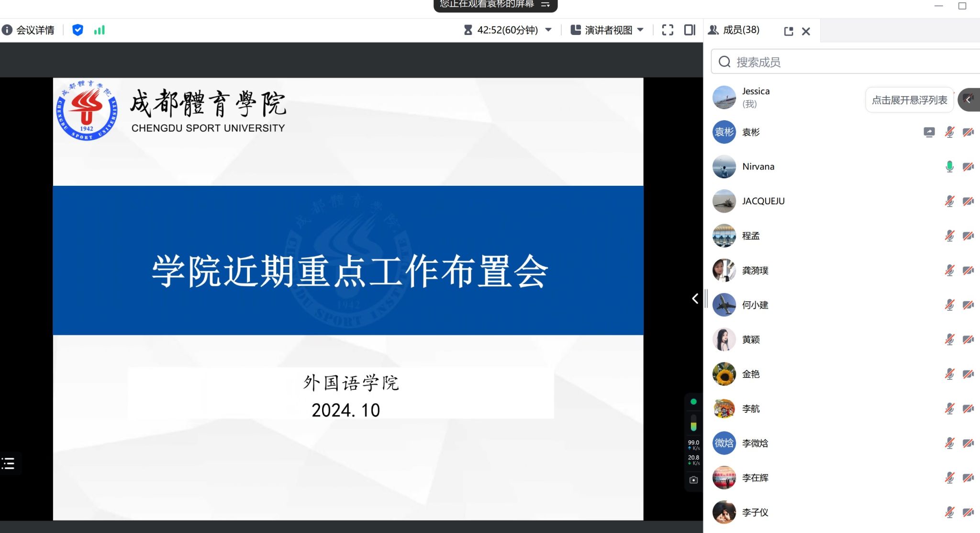Image resolution: width=980 pixels, height=533 pixels.
Task: Toggle the side panel layout icon
Action: coord(690,30)
